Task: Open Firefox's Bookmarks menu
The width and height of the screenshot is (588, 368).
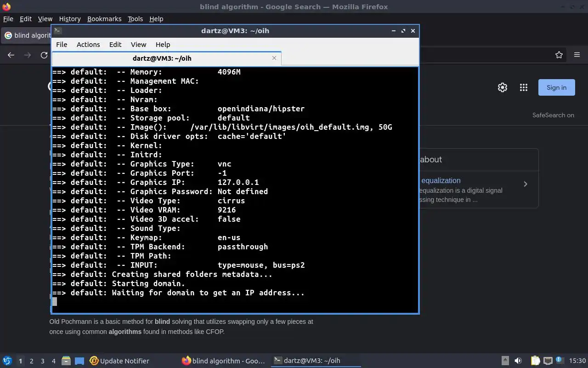Action: pyautogui.click(x=104, y=19)
